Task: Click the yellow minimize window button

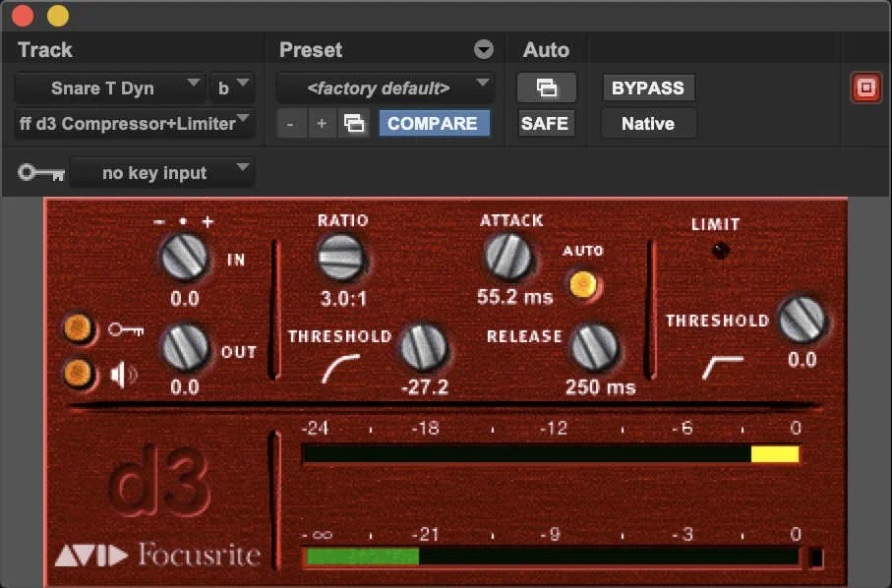Action: [x=58, y=16]
